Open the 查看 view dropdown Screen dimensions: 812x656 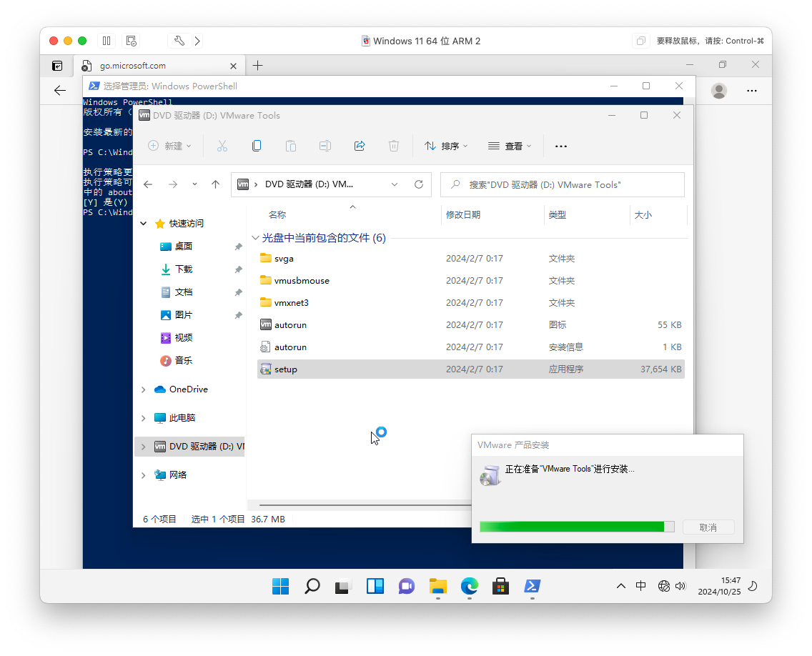510,146
